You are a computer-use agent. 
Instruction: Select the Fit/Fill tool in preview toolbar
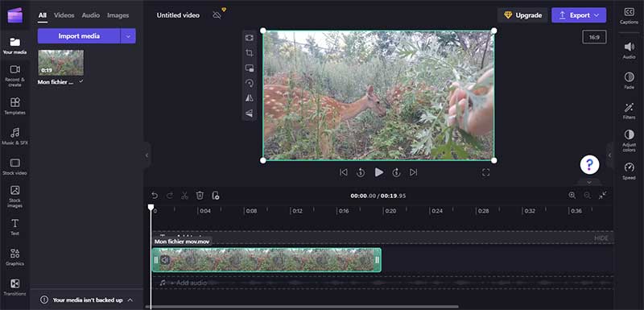tap(250, 38)
